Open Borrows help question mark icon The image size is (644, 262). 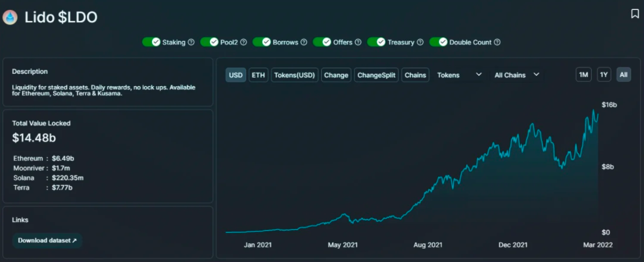[304, 43]
